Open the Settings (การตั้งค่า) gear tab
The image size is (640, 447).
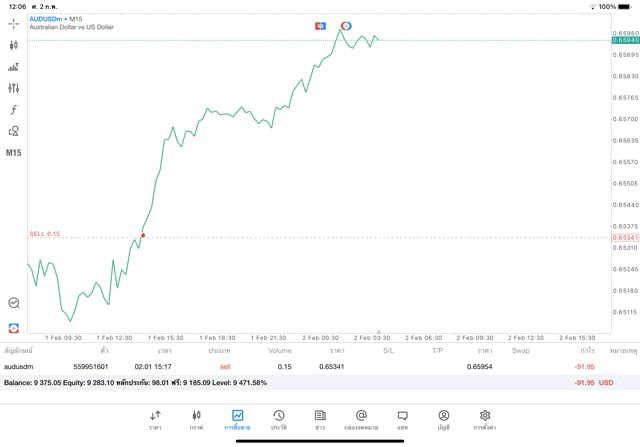(485, 420)
